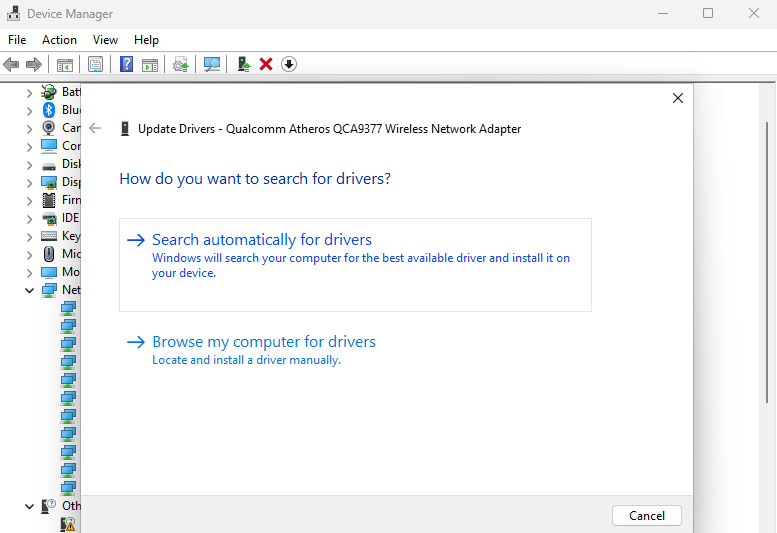Click the down-arrow Disable device icon

[289, 64]
